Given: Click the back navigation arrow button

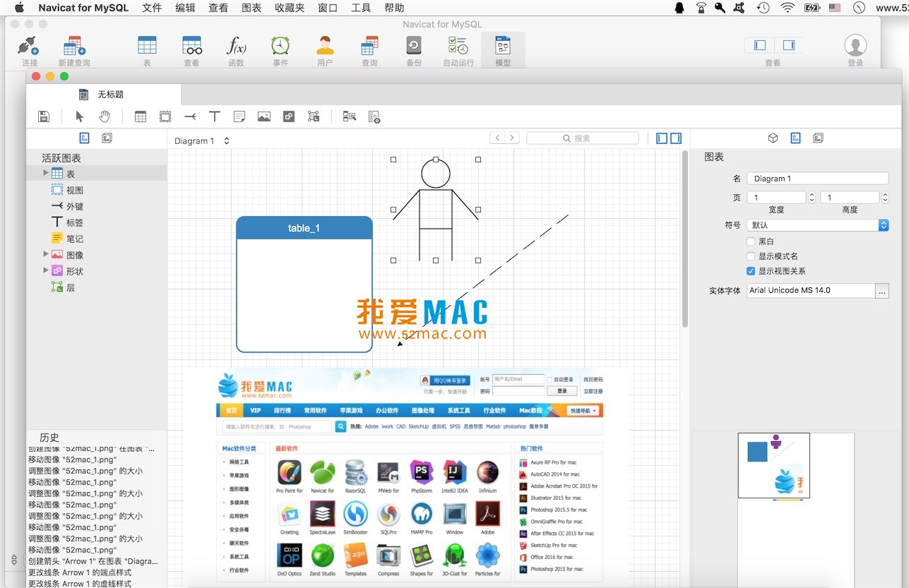Looking at the screenshot, I should pos(497,138).
